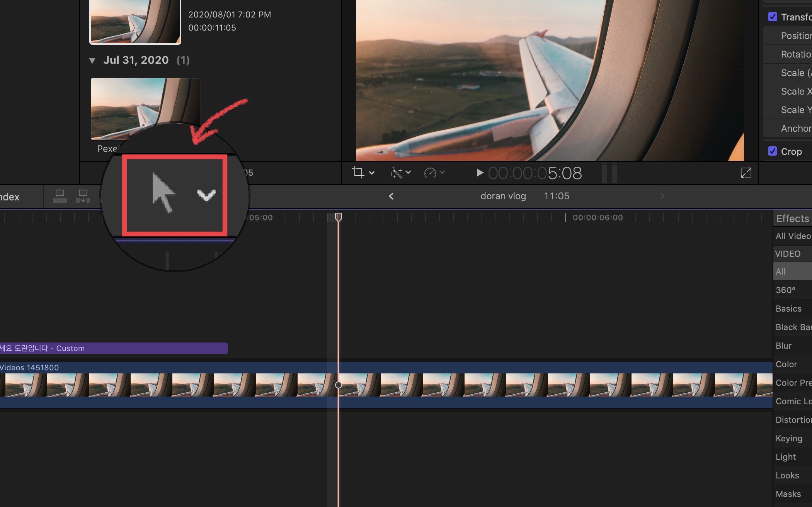Click the Crop/Transform tool icon
Image resolution: width=812 pixels, height=507 pixels.
tap(358, 172)
